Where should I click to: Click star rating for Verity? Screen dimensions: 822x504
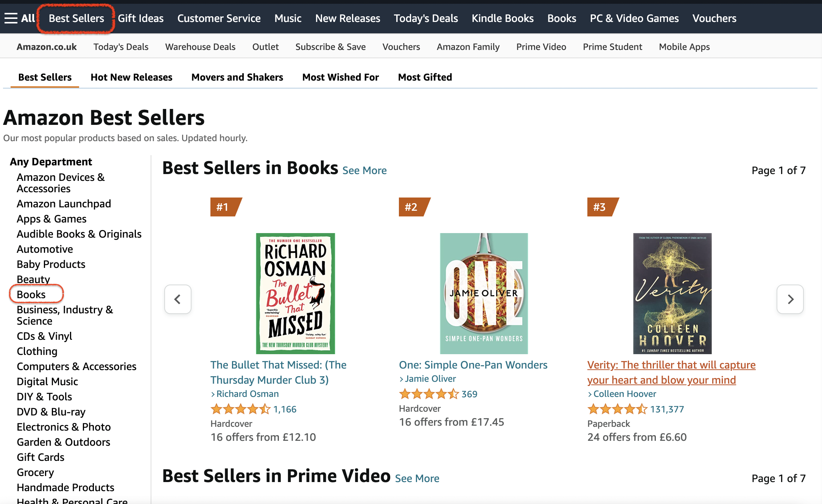tap(617, 409)
